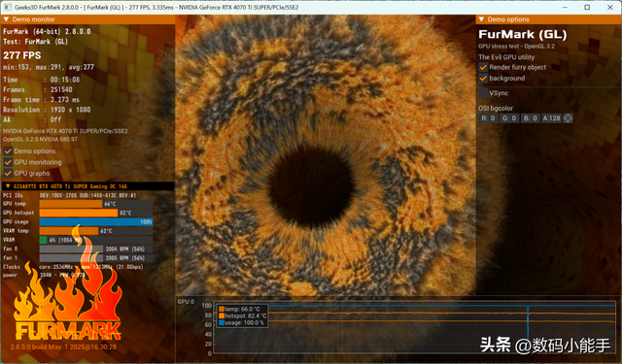Click the R: 0 color value field
The image size is (622, 364).
tap(488, 118)
